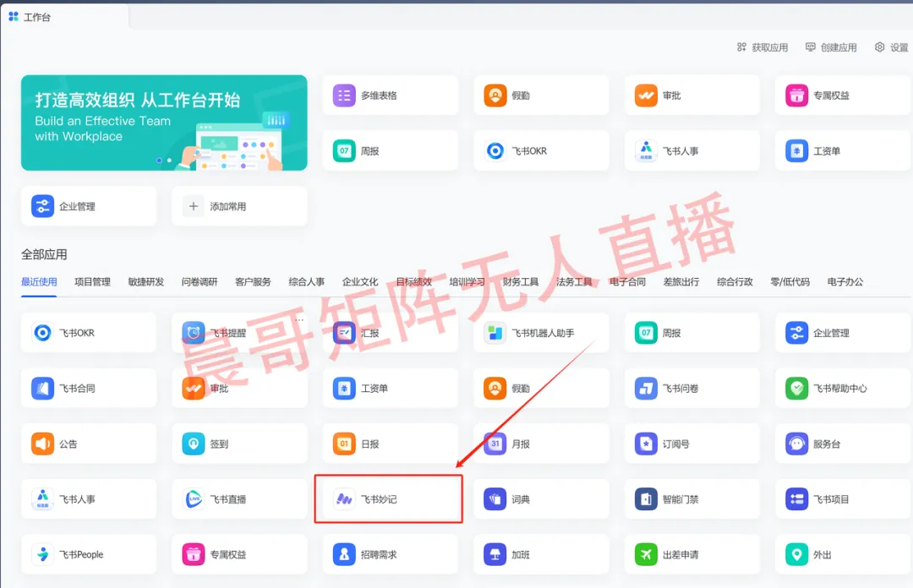The image size is (913, 588).
Task: Open 专属权益 in the 全部应用 list
Action: (239, 554)
